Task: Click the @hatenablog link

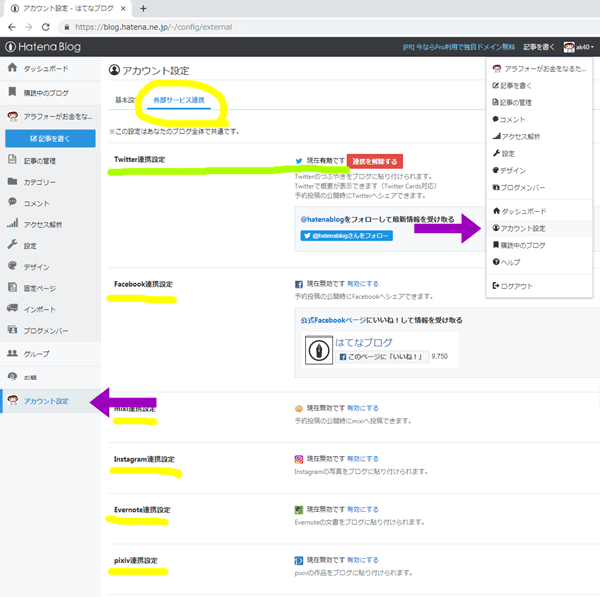Action: [x=322, y=219]
